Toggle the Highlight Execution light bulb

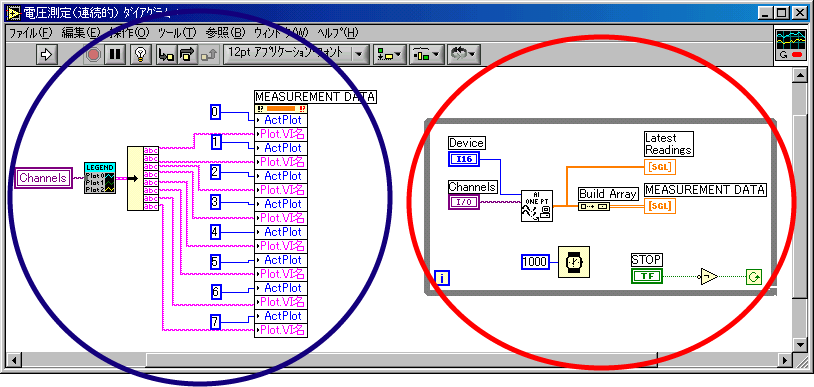pos(140,54)
